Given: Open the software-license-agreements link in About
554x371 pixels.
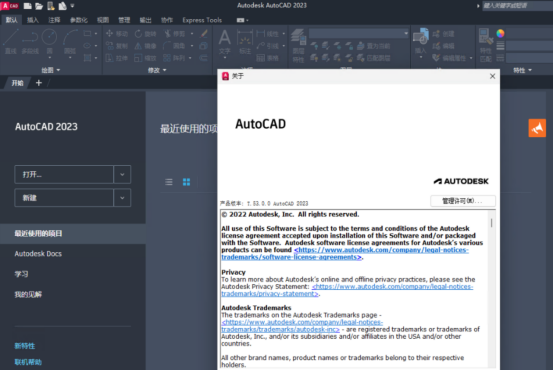Looking at the screenshot, I should click(x=346, y=254).
